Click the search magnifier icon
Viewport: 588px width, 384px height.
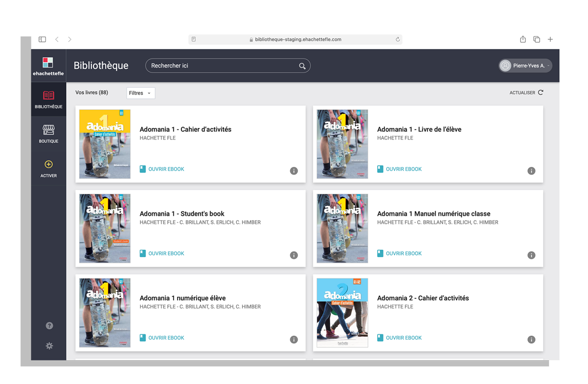[x=302, y=66]
